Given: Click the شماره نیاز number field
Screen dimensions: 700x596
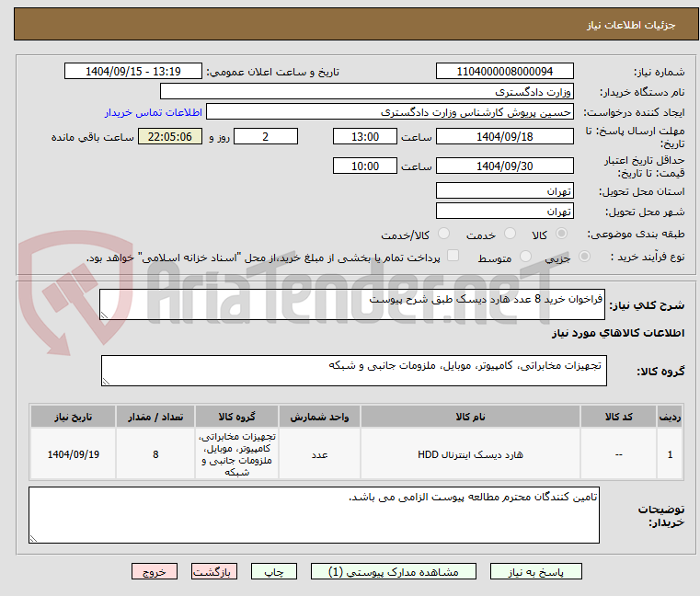Looking at the screenshot, I should 504,71.
